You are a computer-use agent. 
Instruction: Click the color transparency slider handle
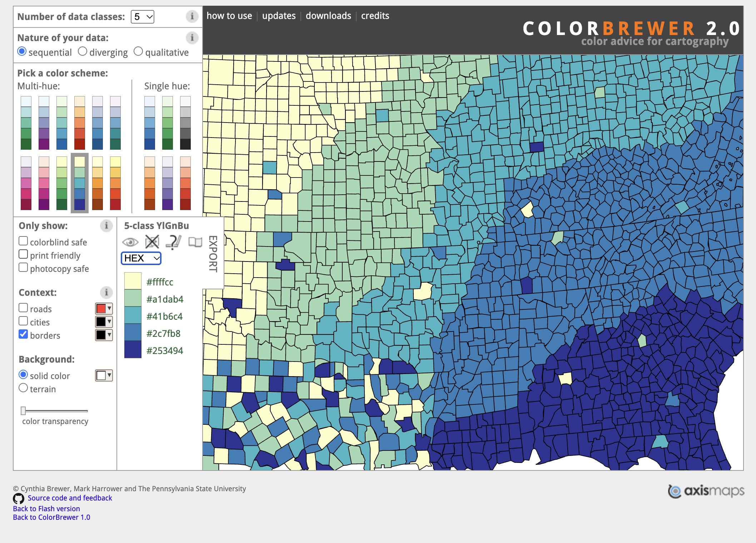[x=23, y=410]
